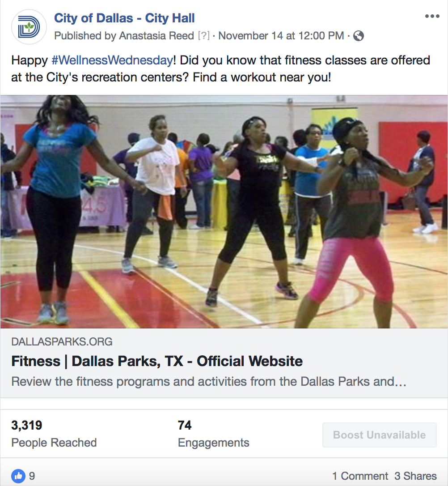Click the link preview description text
Viewport: 448px width, 486px height.
click(x=209, y=382)
